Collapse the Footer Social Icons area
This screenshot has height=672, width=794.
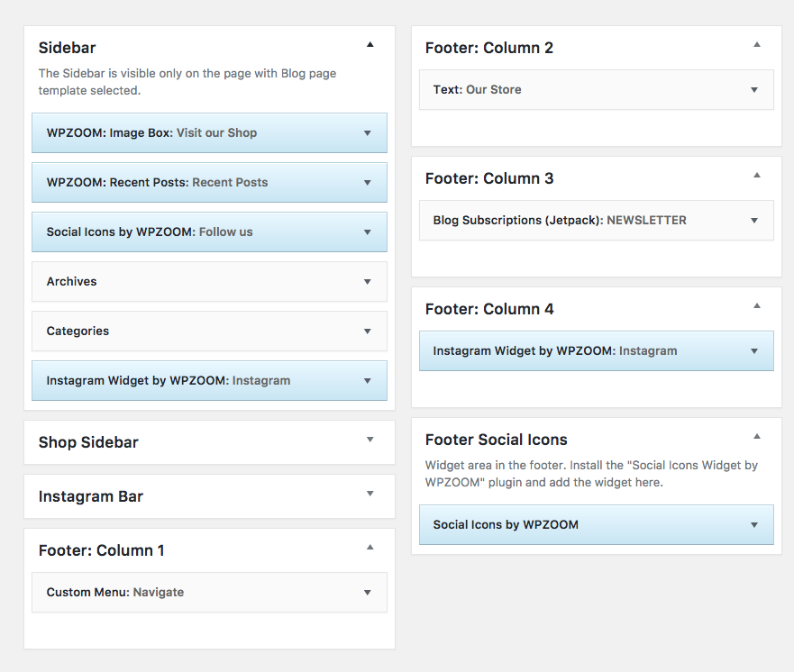[x=757, y=436]
